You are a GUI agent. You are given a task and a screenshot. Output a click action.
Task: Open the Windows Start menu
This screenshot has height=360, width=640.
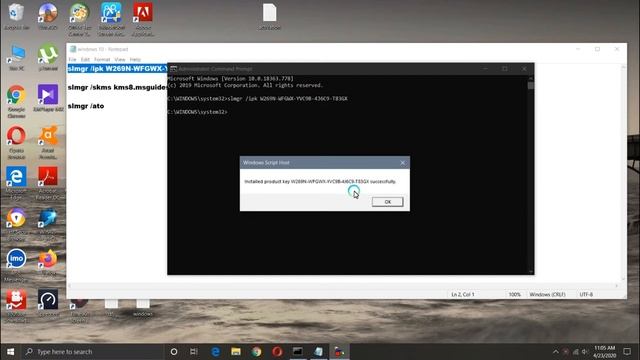[x=11, y=351]
